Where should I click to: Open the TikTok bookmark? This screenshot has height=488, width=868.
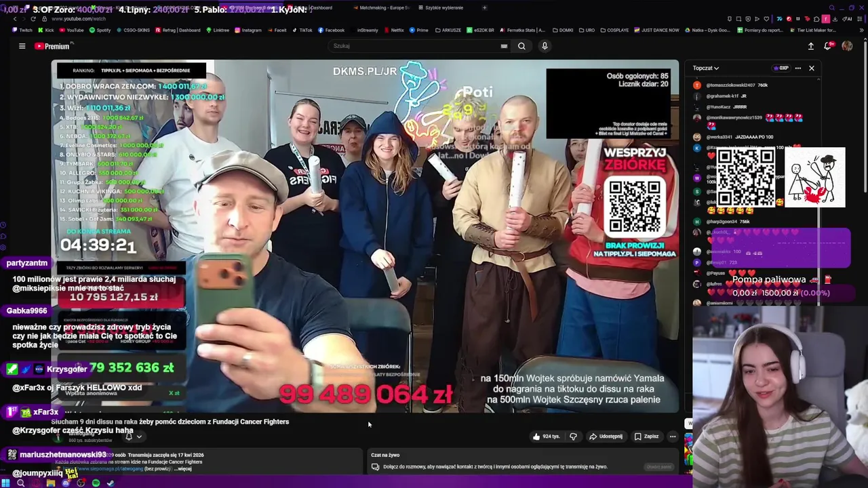[x=302, y=30]
